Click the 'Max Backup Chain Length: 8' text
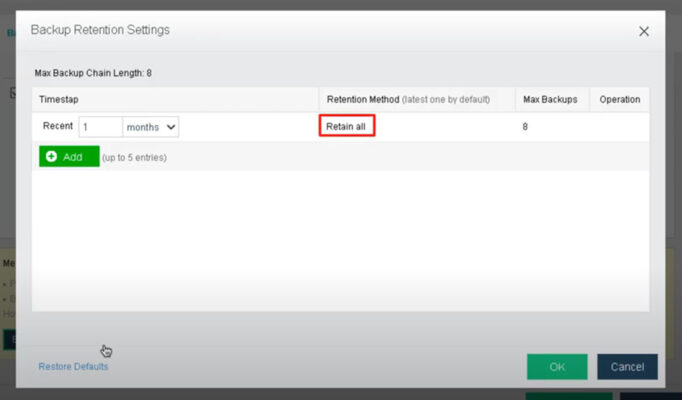The image size is (682, 400). pos(93,73)
